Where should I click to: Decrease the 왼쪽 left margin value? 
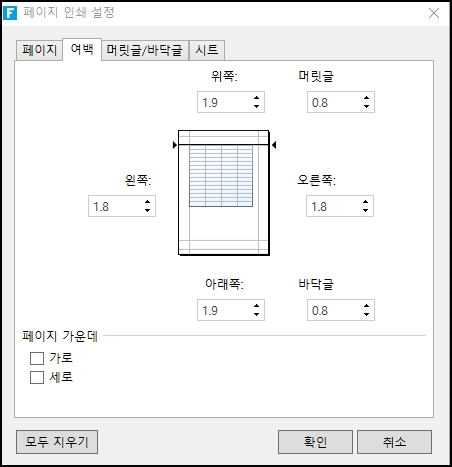pyautogui.click(x=147, y=210)
